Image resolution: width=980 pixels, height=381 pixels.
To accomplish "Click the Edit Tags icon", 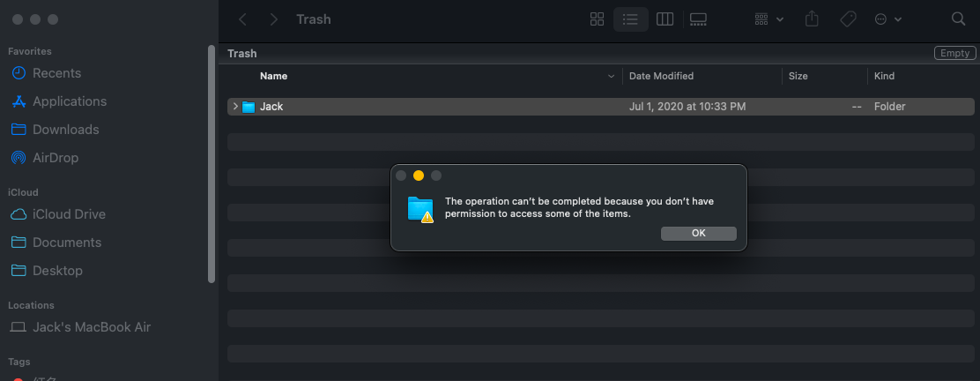I will 848,19.
